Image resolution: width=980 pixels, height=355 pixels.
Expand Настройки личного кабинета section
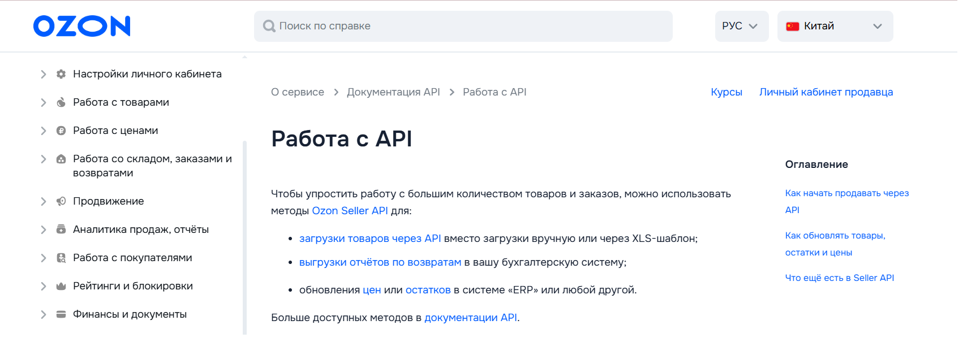[x=44, y=74]
